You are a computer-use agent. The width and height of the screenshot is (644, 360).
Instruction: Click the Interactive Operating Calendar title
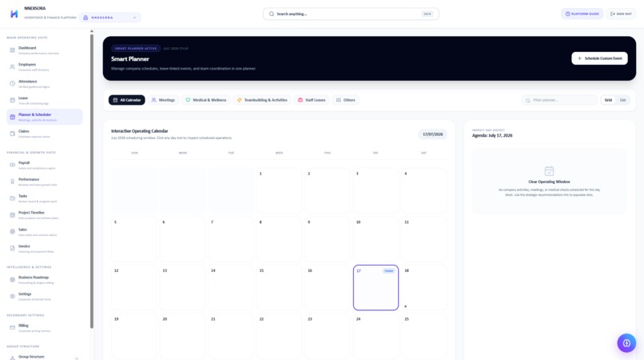[139, 131]
